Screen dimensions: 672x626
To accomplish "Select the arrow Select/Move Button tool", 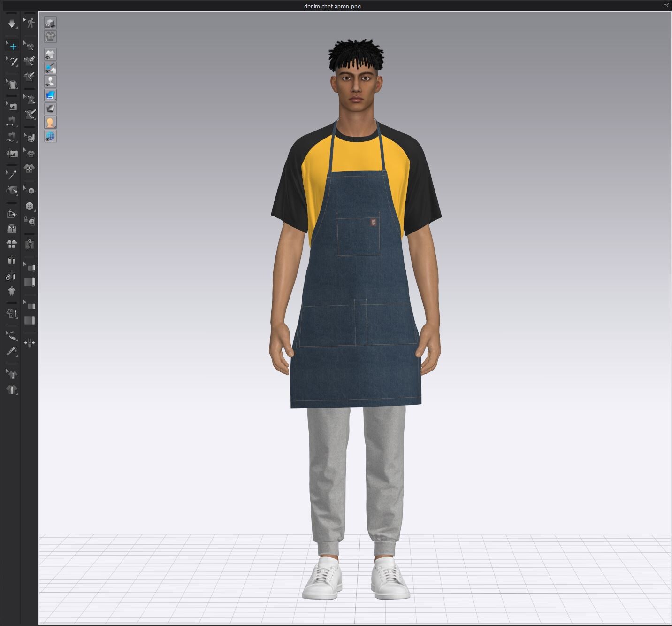I will coord(30,190).
